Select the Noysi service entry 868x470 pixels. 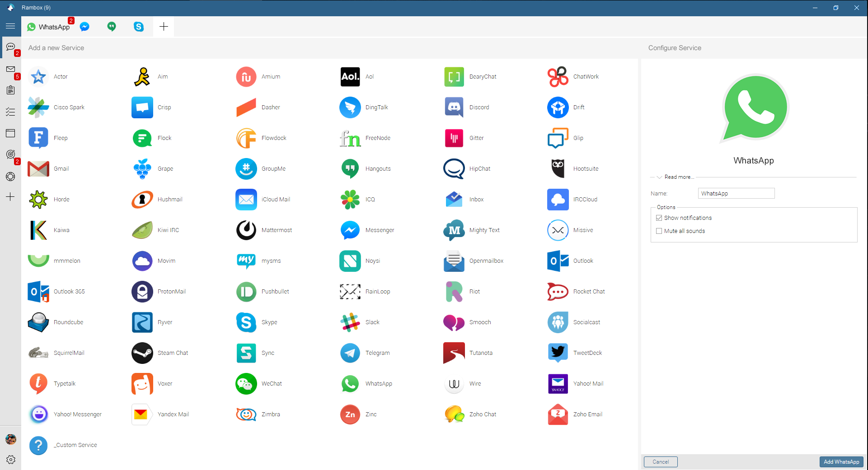coord(360,261)
